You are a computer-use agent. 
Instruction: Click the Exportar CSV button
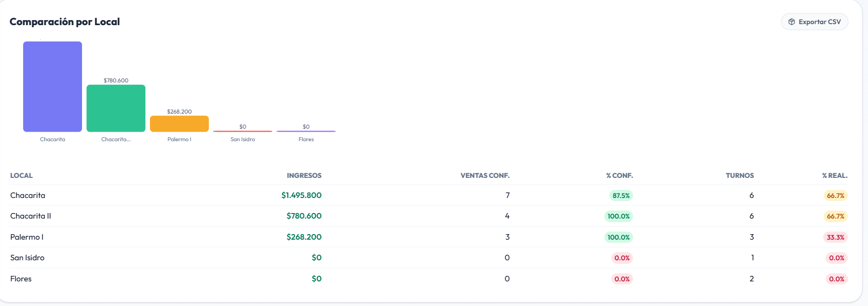click(814, 22)
